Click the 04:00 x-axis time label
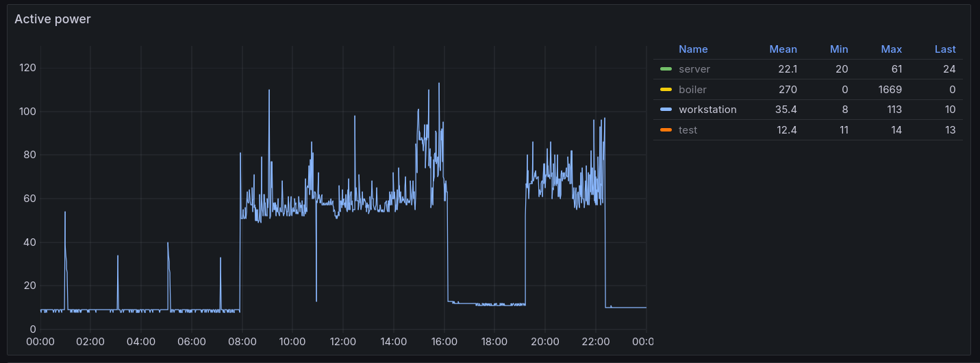The height and width of the screenshot is (363, 980). coord(141,341)
